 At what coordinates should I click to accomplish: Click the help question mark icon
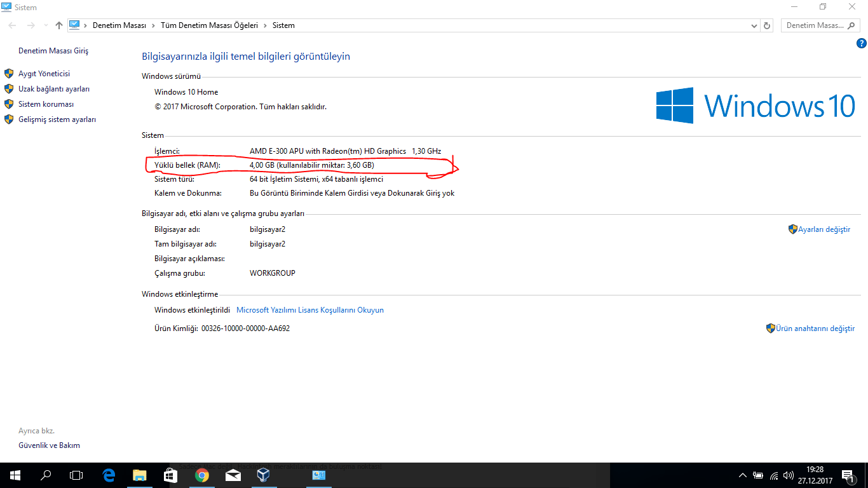point(862,43)
